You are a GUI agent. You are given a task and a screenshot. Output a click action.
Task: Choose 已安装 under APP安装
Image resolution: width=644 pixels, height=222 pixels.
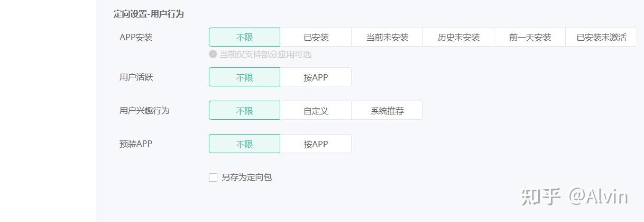pyautogui.click(x=316, y=37)
